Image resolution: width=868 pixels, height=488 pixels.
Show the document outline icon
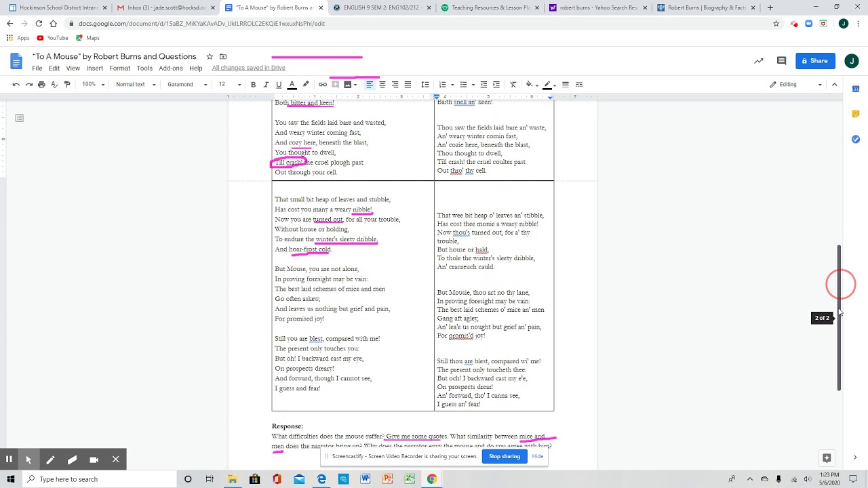(x=20, y=118)
